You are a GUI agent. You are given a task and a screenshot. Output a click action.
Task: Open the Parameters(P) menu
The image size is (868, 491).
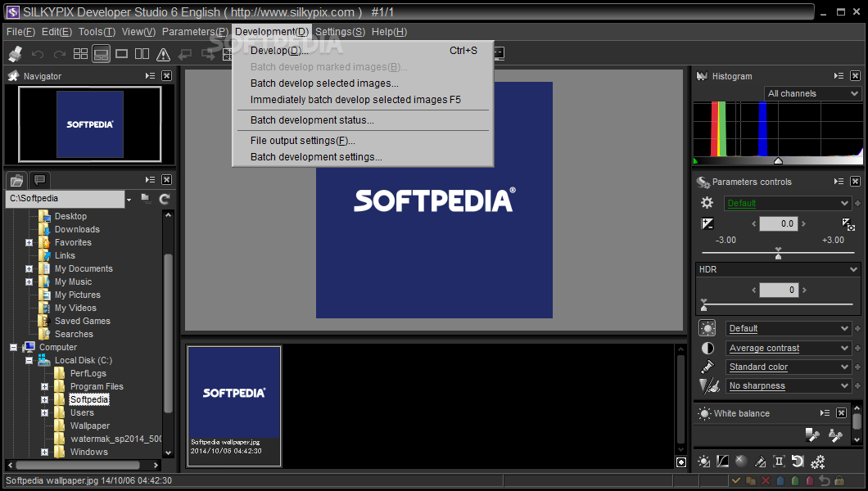[195, 32]
